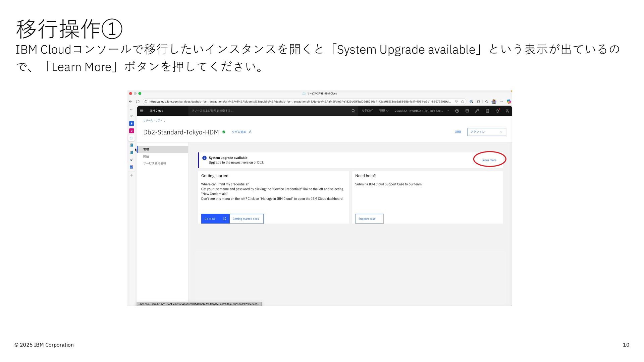
Task: Open the help question mark icon
Action: pyautogui.click(x=457, y=111)
